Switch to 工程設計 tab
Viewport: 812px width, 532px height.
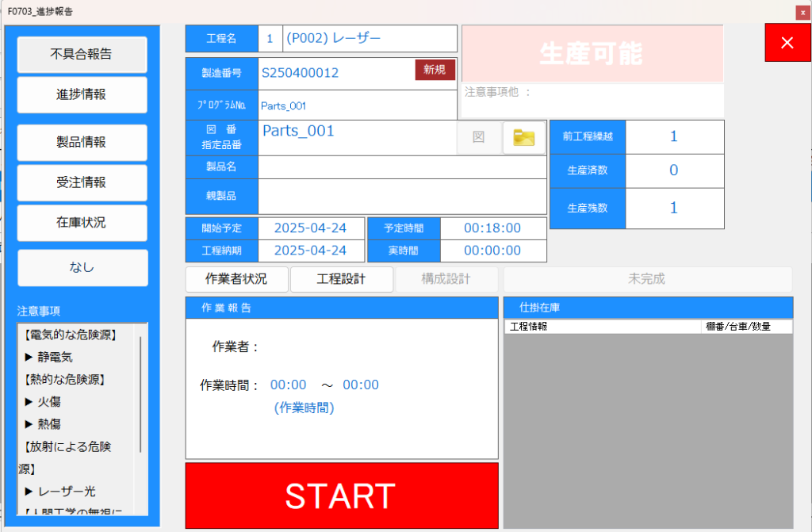(342, 279)
